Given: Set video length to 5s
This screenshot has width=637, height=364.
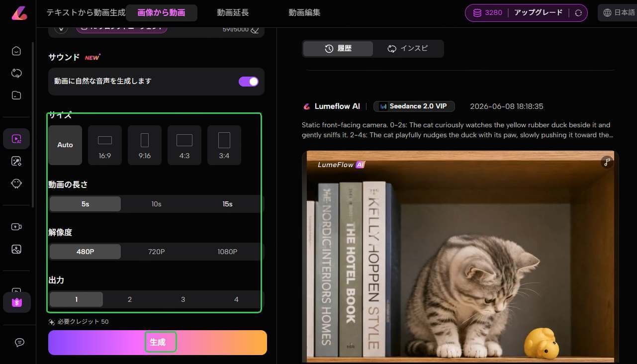Looking at the screenshot, I should coord(85,204).
